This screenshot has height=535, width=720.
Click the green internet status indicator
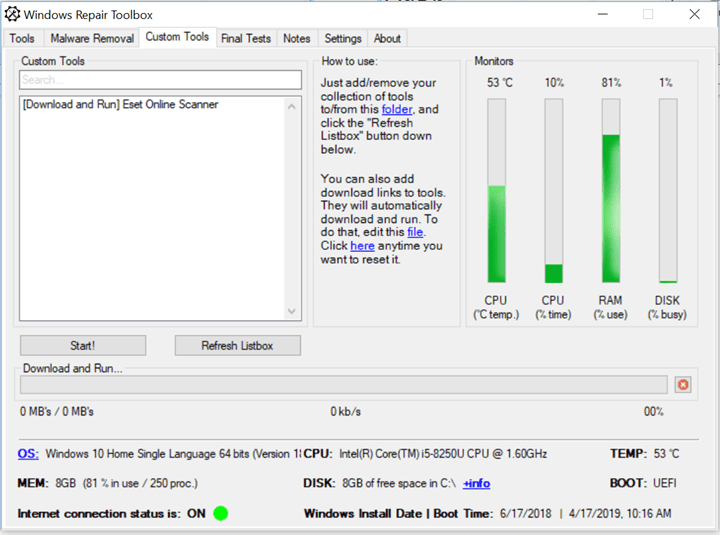click(x=221, y=513)
